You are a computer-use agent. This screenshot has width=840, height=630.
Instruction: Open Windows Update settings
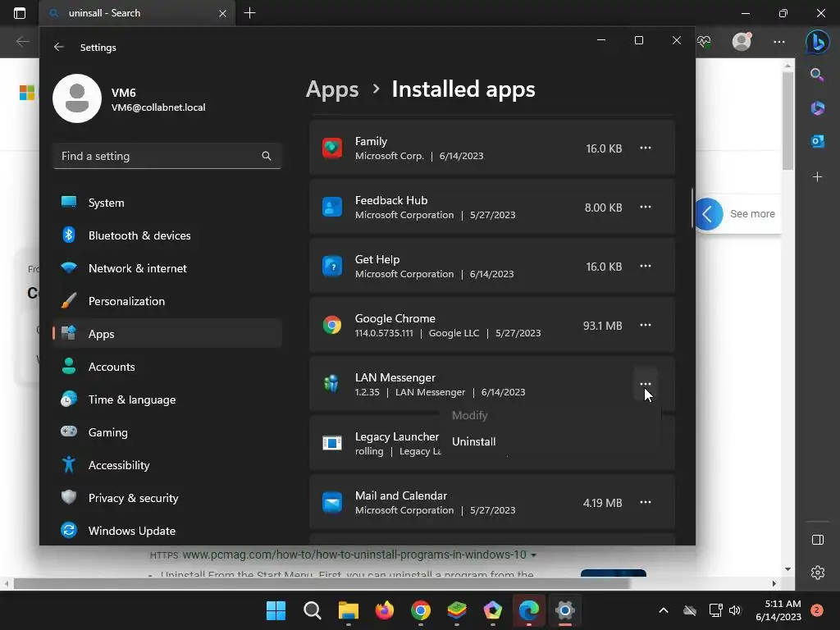point(167,531)
